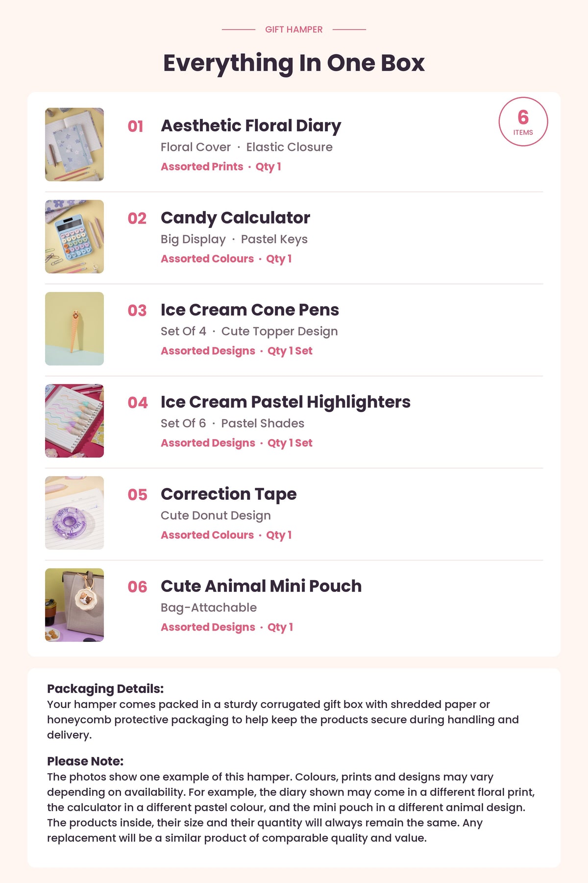The height and width of the screenshot is (883, 588).
Task: Open the Ice Cream Pastel Highlighters heading
Action: pos(286,402)
